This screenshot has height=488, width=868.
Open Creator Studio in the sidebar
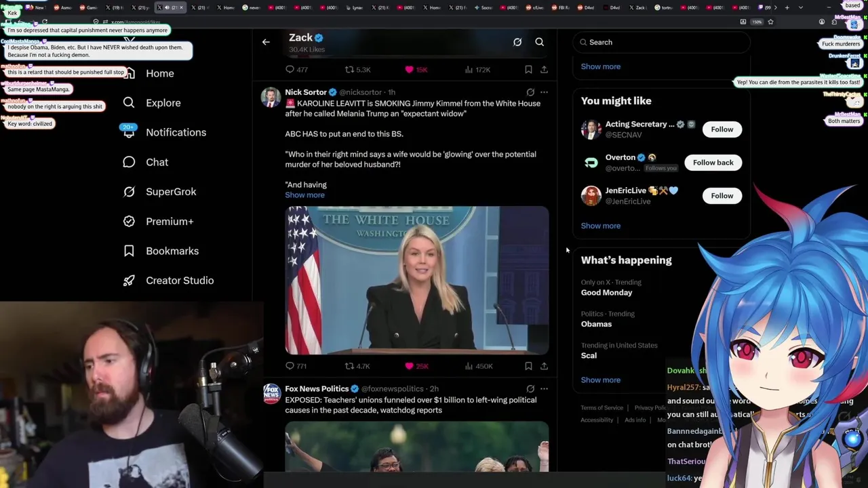pyautogui.click(x=180, y=281)
